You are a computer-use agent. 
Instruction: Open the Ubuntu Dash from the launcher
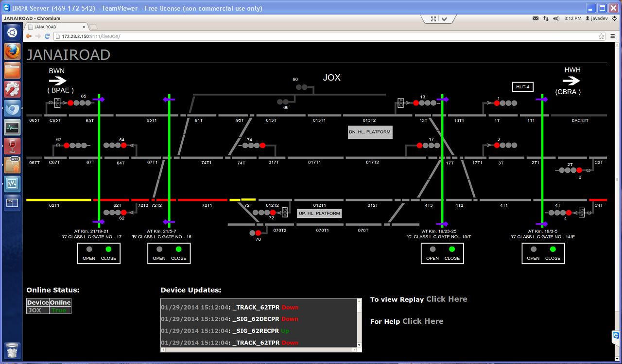point(12,33)
